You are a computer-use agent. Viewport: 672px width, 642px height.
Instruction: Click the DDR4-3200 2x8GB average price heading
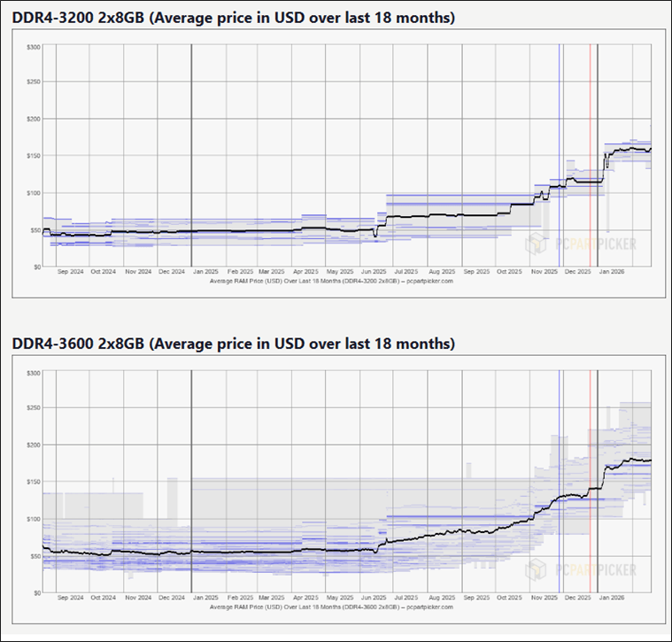(234, 18)
